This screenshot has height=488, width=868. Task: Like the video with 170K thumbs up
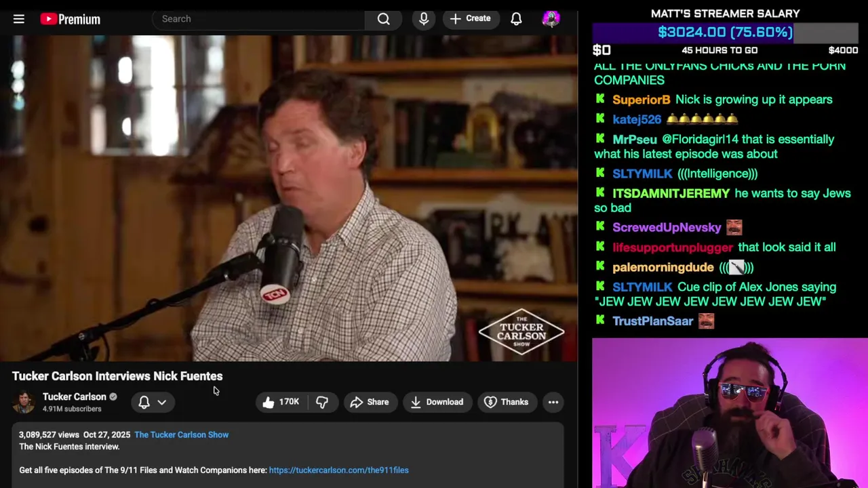click(281, 402)
